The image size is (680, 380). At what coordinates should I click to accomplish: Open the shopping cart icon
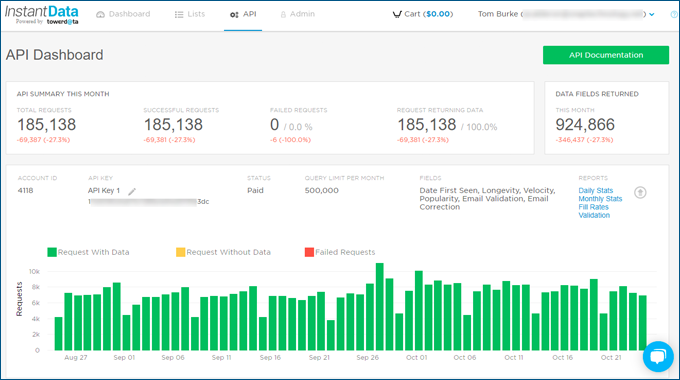pos(397,14)
